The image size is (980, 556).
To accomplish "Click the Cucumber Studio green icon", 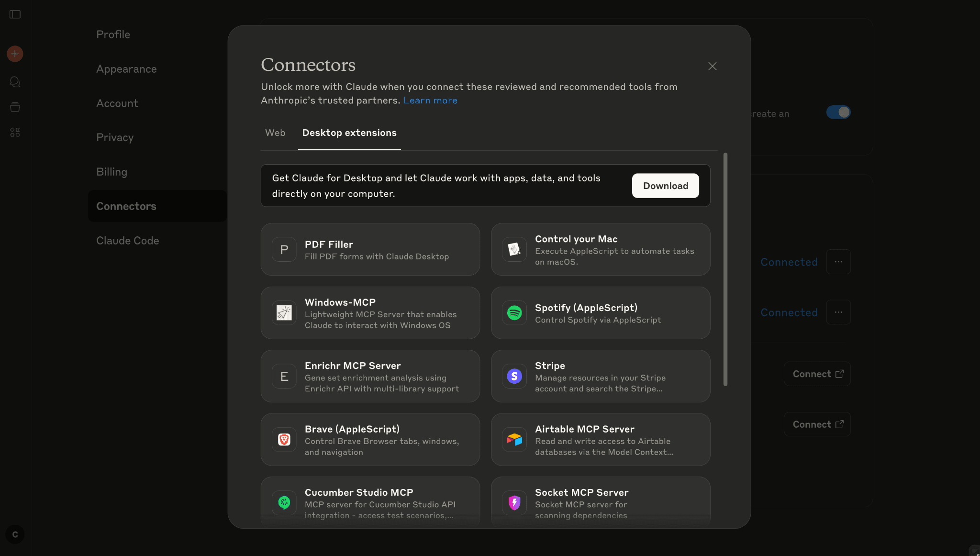I will click(284, 502).
